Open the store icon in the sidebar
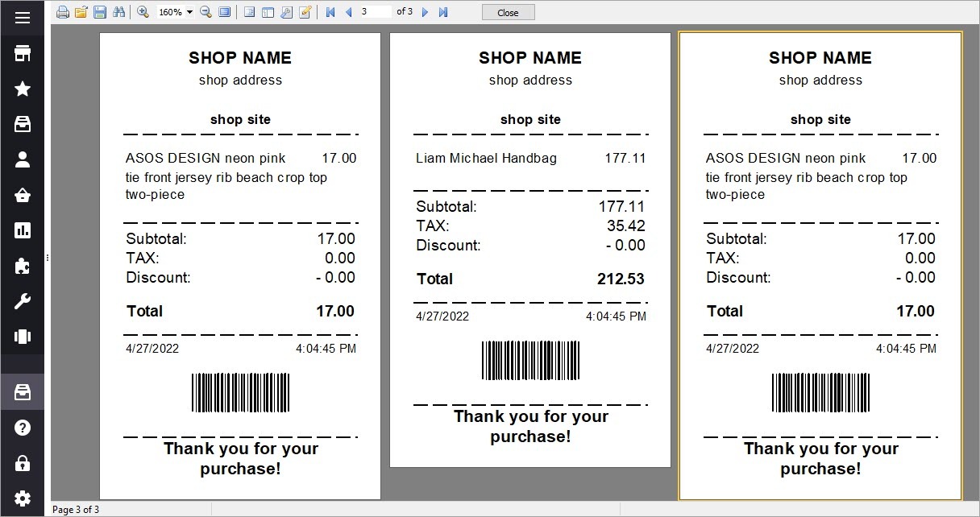The image size is (980, 517). (23, 54)
